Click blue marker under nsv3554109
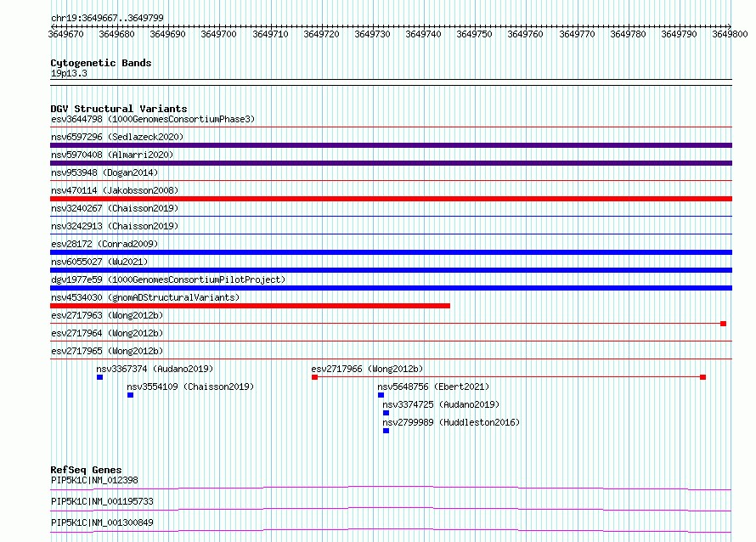Screen dimensions: 756x542 click(130, 395)
